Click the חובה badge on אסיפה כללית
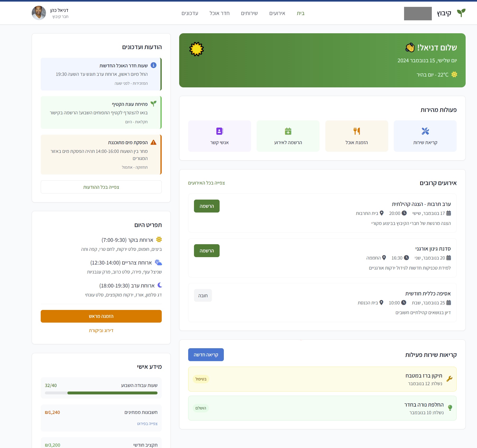The image size is (477, 448). (x=203, y=295)
